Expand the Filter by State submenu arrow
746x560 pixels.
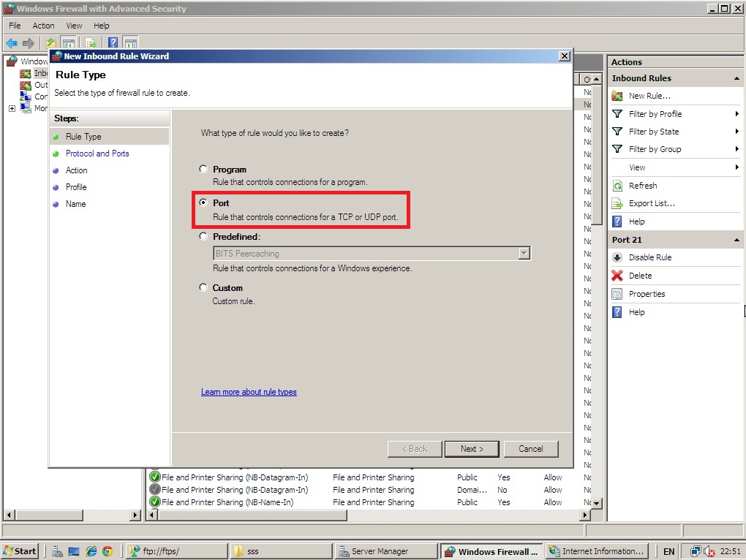point(736,131)
